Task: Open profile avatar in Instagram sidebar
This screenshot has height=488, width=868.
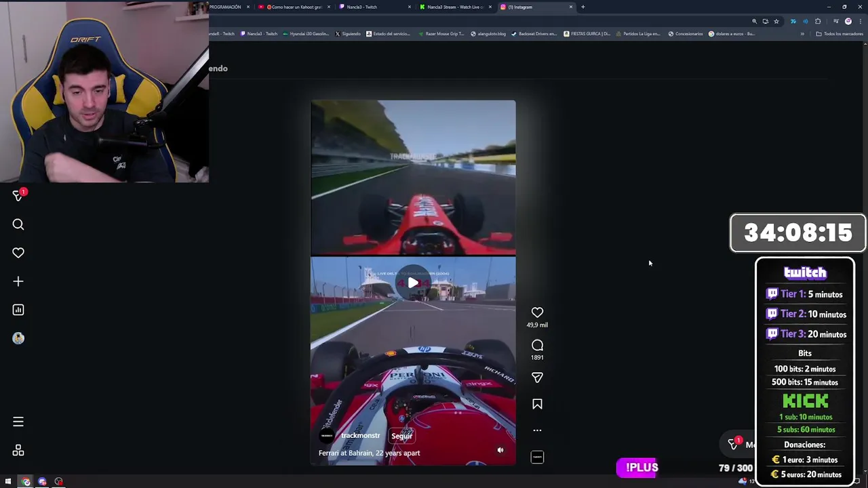Action: click(x=18, y=338)
